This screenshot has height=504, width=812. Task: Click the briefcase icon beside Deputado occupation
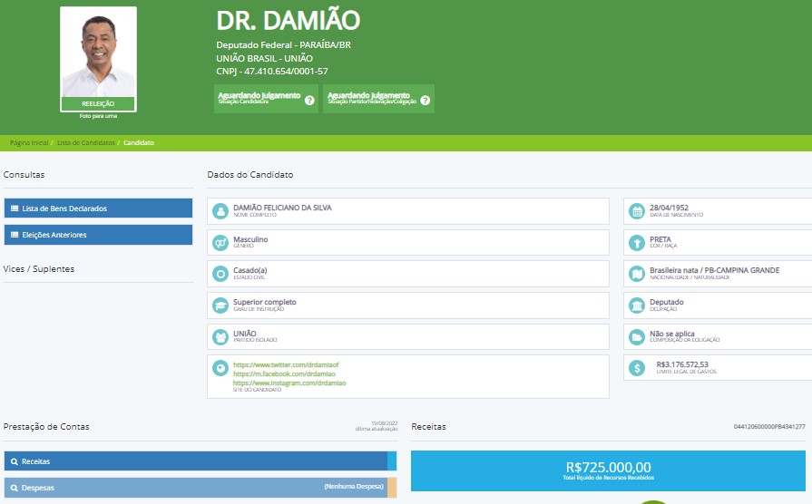(636, 305)
